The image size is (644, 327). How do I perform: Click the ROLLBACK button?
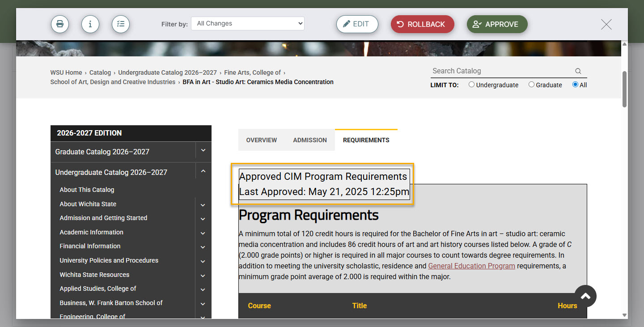point(423,24)
